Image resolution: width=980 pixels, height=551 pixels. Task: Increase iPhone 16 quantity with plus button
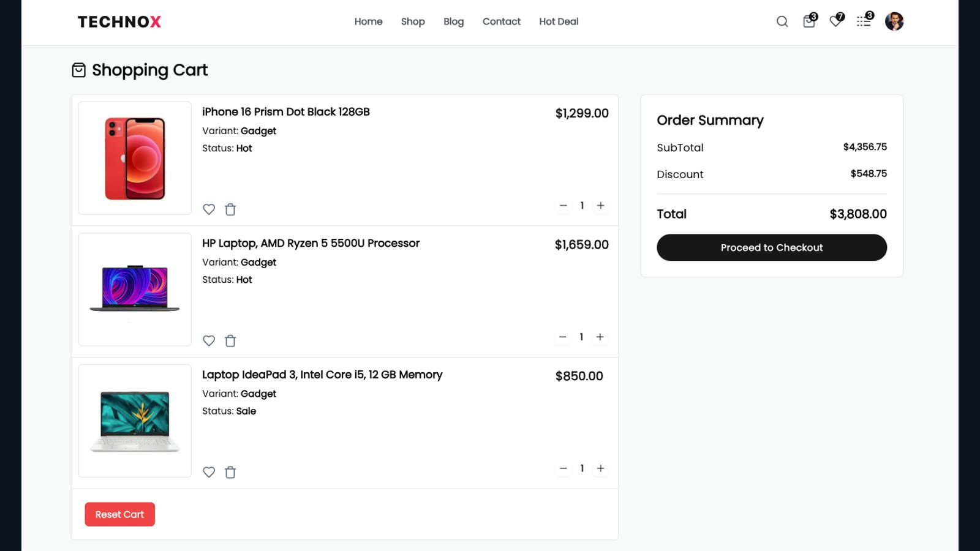pyautogui.click(x=601, y=206)
